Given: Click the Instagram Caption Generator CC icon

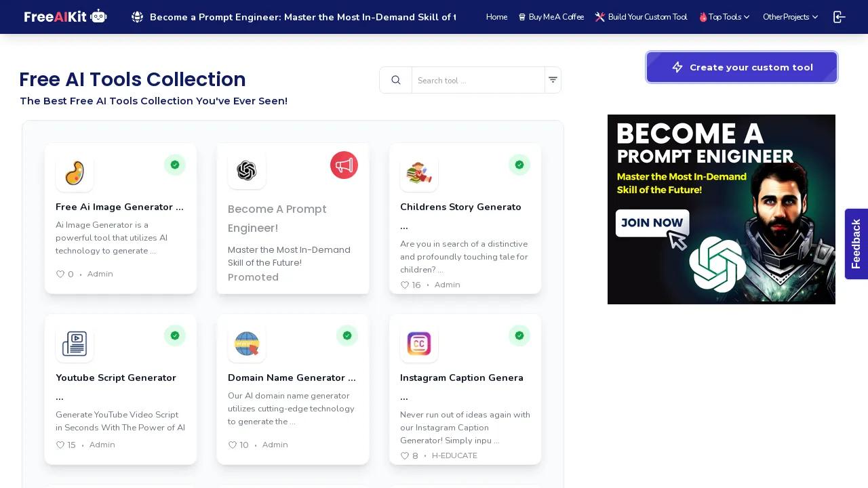Looking at the screenshot, I should [x=419, y=344].
